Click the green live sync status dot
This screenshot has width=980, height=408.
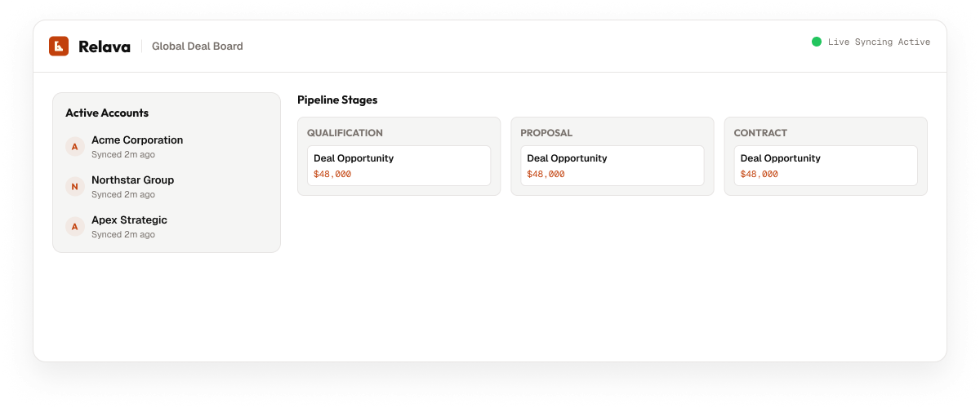(x=817, y=42)
